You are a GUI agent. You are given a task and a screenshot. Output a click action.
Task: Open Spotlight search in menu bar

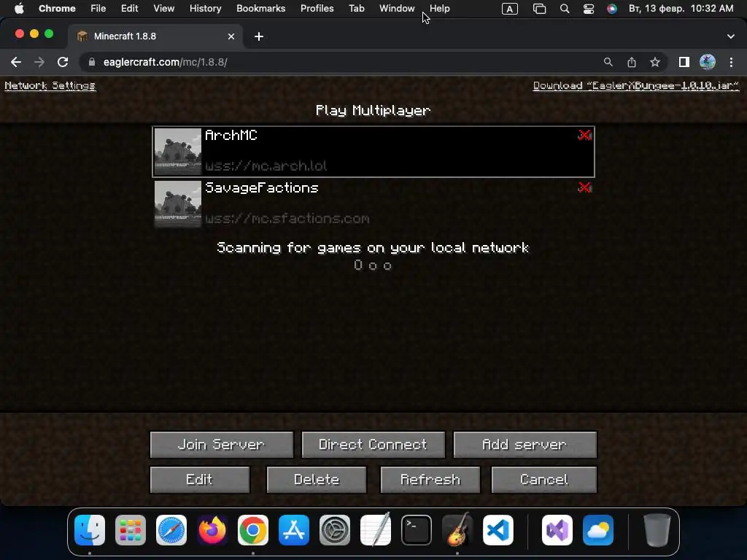point(565,9)
